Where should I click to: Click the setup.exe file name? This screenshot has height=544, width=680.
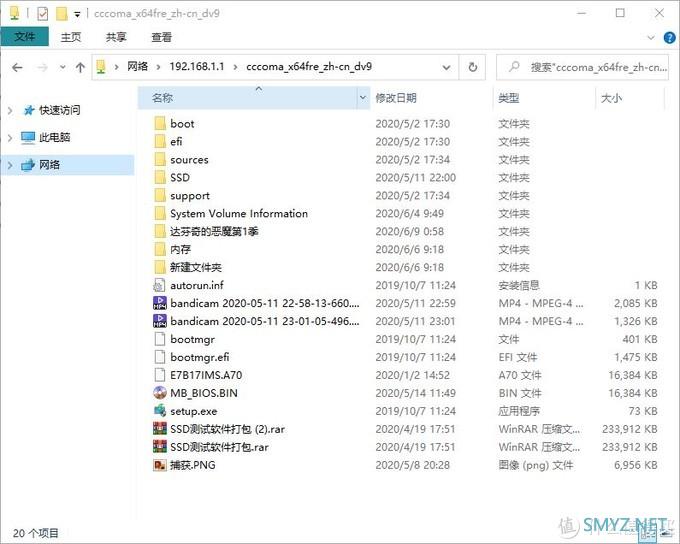tap(193, 411)
